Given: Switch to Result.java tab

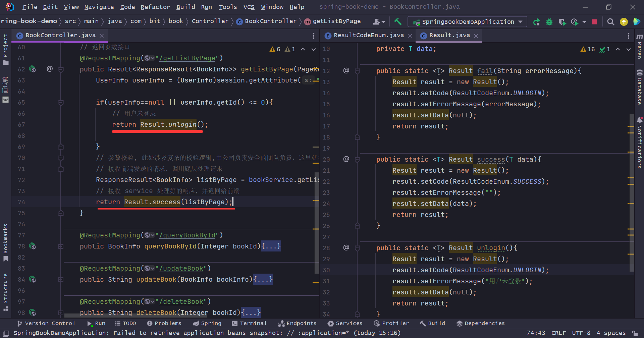Looking at the screenshot, I should tap(449, 36).
